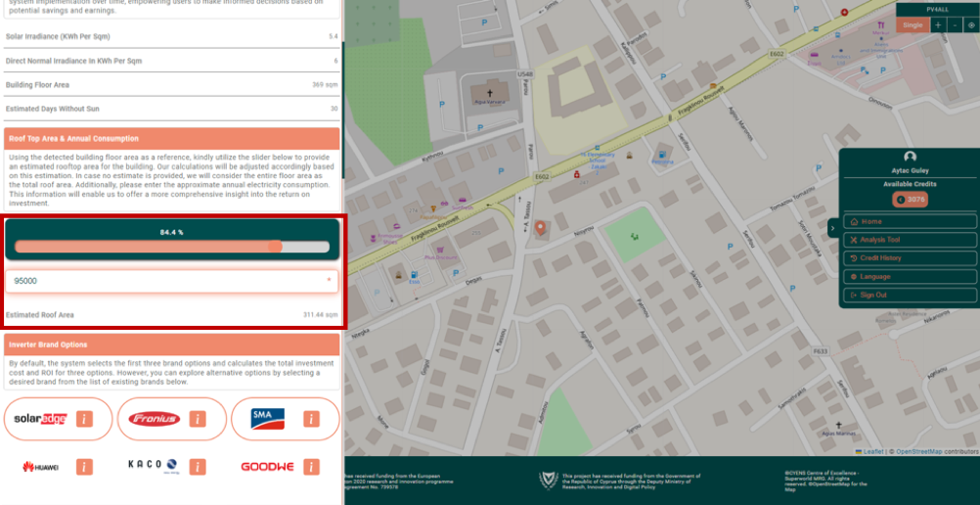Click the Solar Irradiance (KWh Per Sqm) row

(172, 36)
